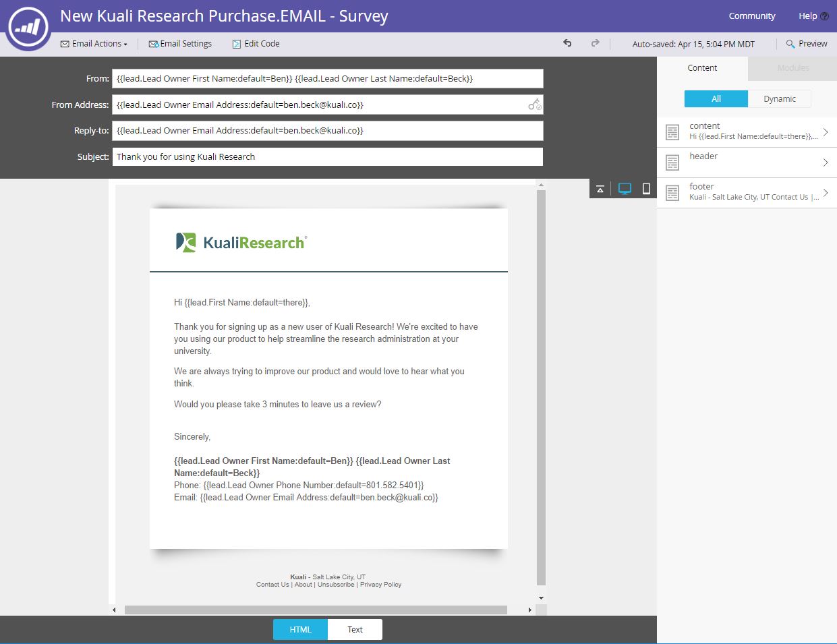The image size is (837, 644).
Task: Click 'We are always trying to improve' paragraph
Action: pos(319,378)
